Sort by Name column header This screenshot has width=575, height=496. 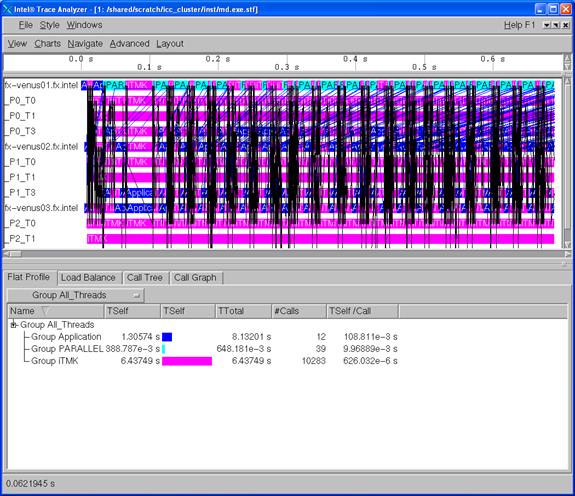click(56, 311)
